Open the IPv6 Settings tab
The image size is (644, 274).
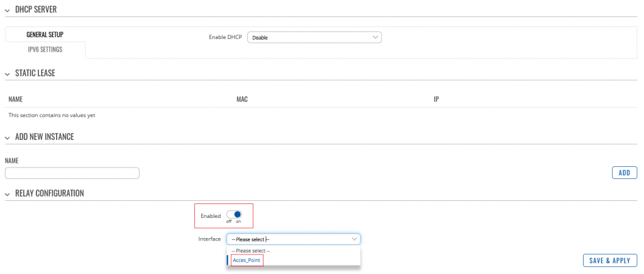pyautogui.click(x=45, y=49)
